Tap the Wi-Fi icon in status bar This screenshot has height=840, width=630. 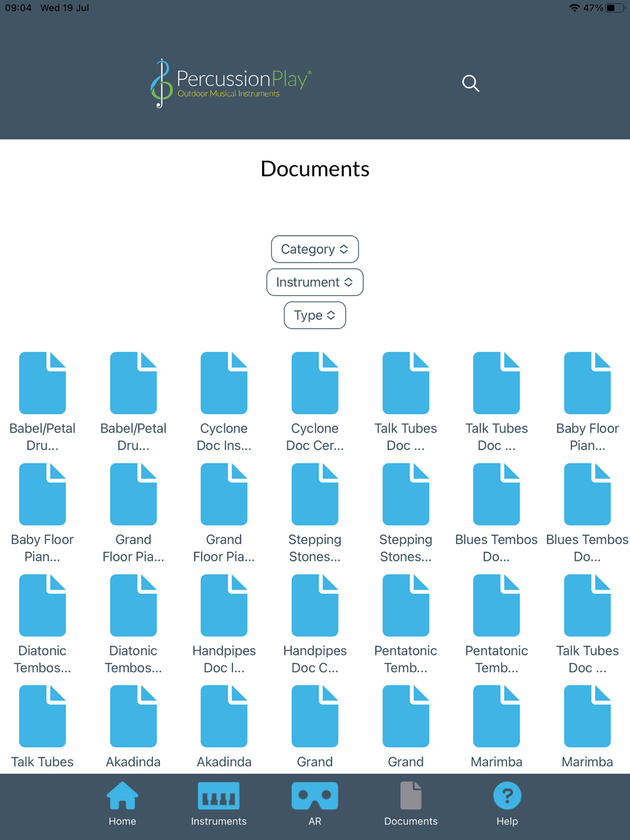click(574, 8)
